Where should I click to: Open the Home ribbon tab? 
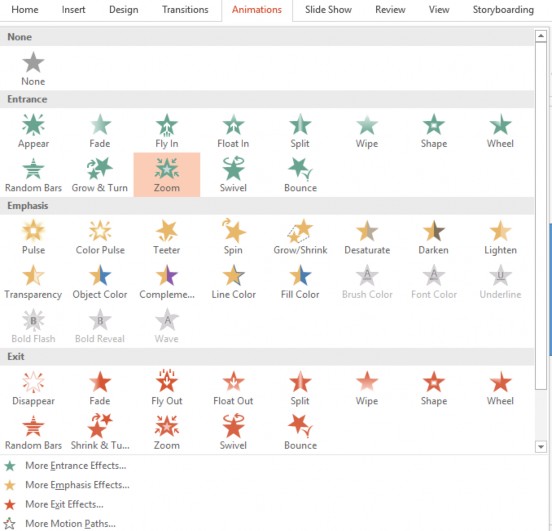(25, 10)
